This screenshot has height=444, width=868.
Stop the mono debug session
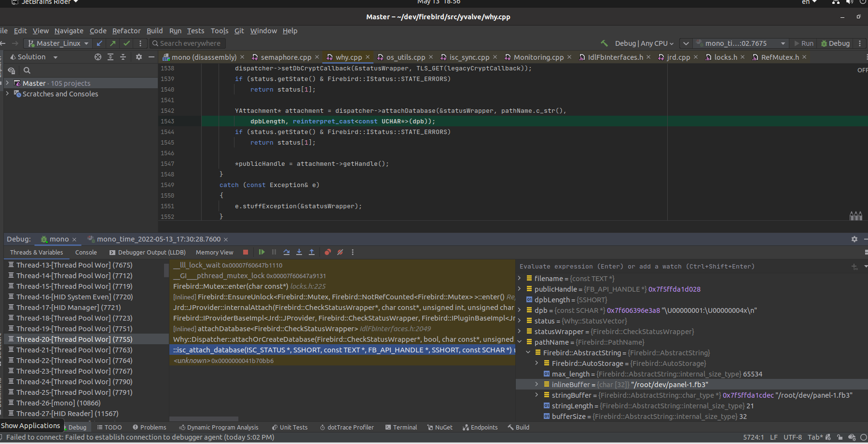point(245,252)
